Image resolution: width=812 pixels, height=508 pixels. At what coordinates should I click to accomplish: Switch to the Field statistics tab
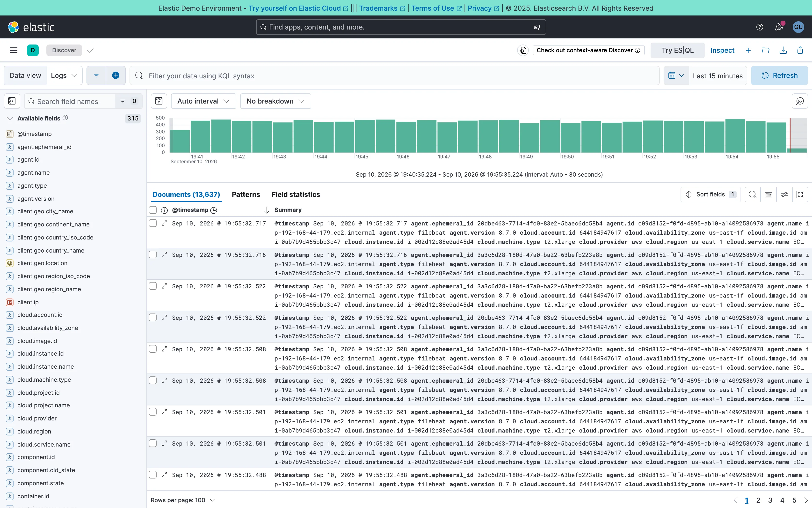tap(296, 194)
